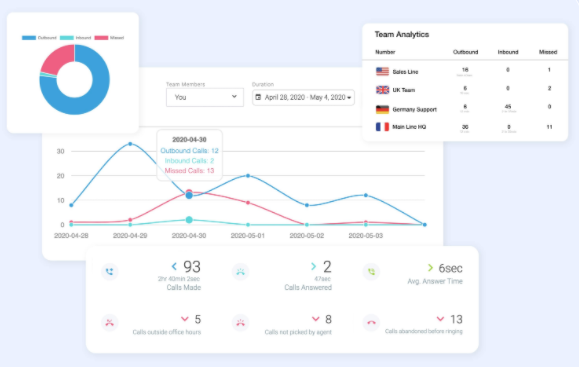Image resolution: width=579 pixels, height=367 pixels.
Task: Click the Calls Answered label
Action: point(308,287)
